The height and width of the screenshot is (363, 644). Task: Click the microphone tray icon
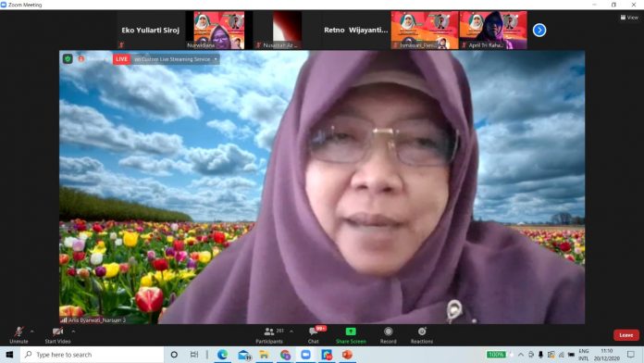(540, 355)
